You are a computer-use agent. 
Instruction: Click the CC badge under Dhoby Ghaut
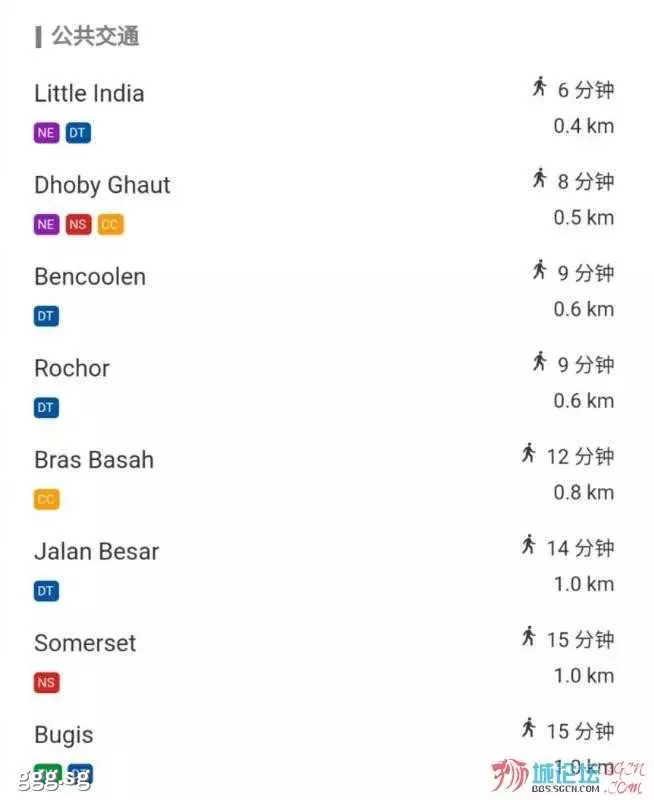coord(110,224)
